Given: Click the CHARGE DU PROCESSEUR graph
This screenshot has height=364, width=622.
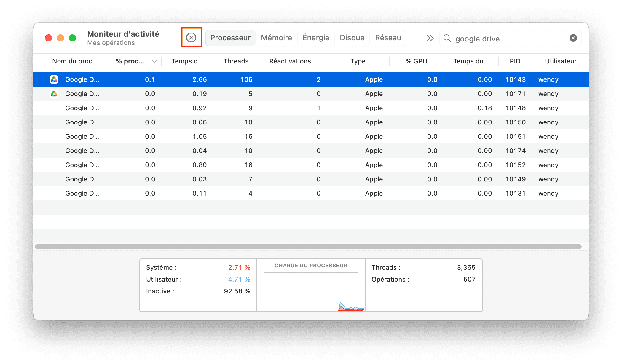Looking at the screenshot, I should 311,292.
